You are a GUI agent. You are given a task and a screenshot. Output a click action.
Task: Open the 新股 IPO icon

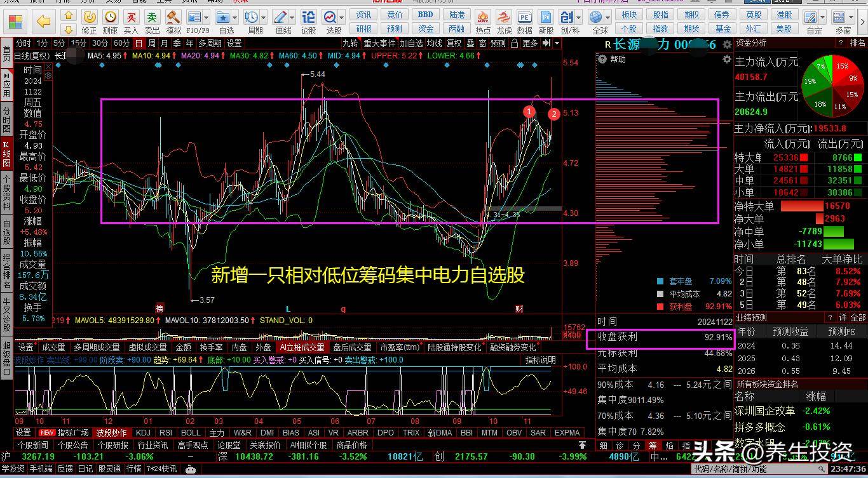tap(546, 17)
